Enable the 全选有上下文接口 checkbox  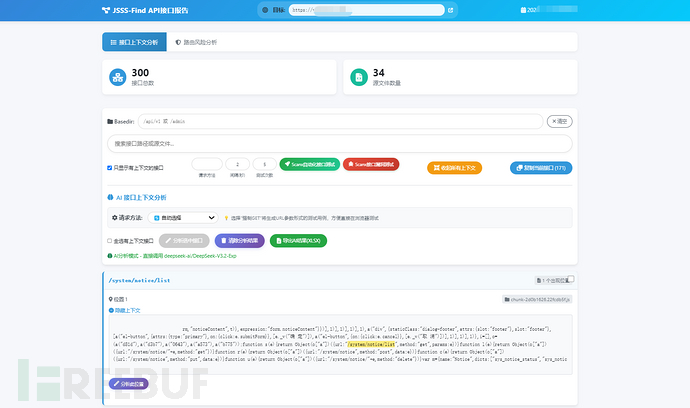pyautogui.click(x=110, y=241)
